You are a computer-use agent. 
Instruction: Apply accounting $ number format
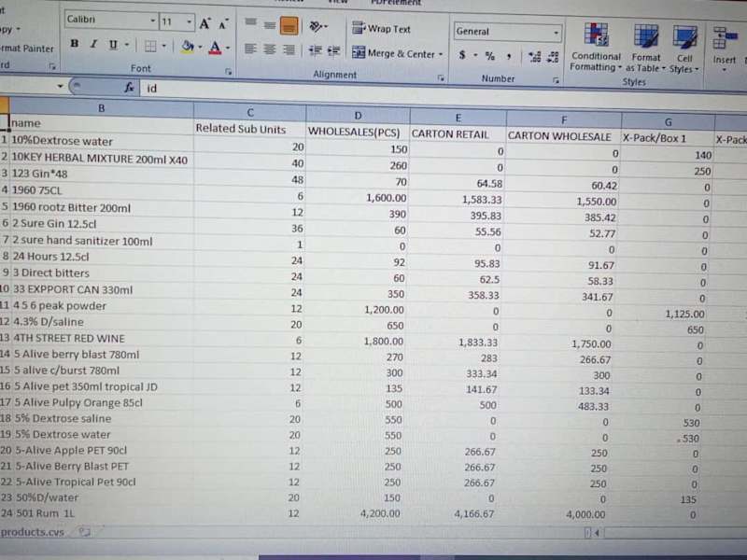click(x=461, y=55)
